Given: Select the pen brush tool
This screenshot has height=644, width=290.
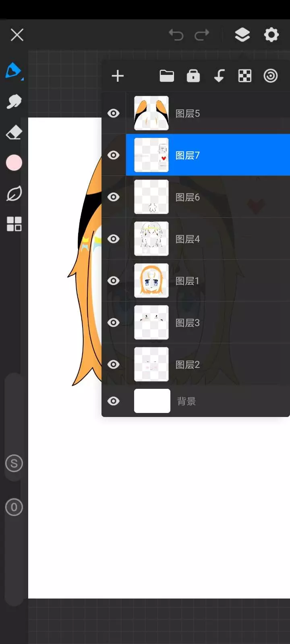Looking at the screenshot, I should [x=14, y=70].
